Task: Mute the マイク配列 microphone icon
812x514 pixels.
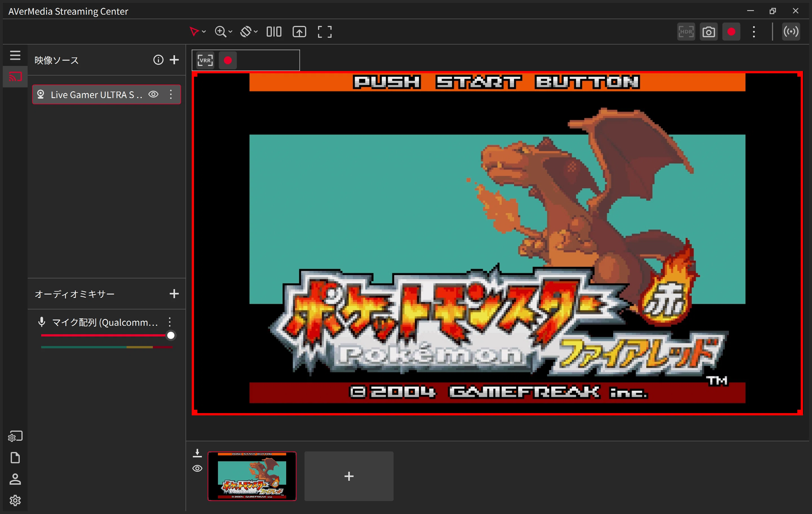Action: [x=41, y=322]
